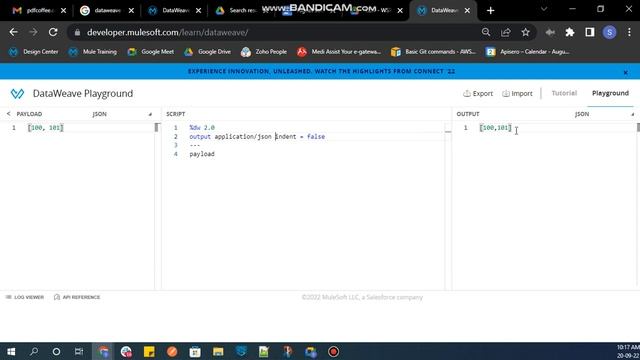This screenshot has height=360, width=640.
Task: Open the Google Drive bookmark
Action: [x=207, y=52]
